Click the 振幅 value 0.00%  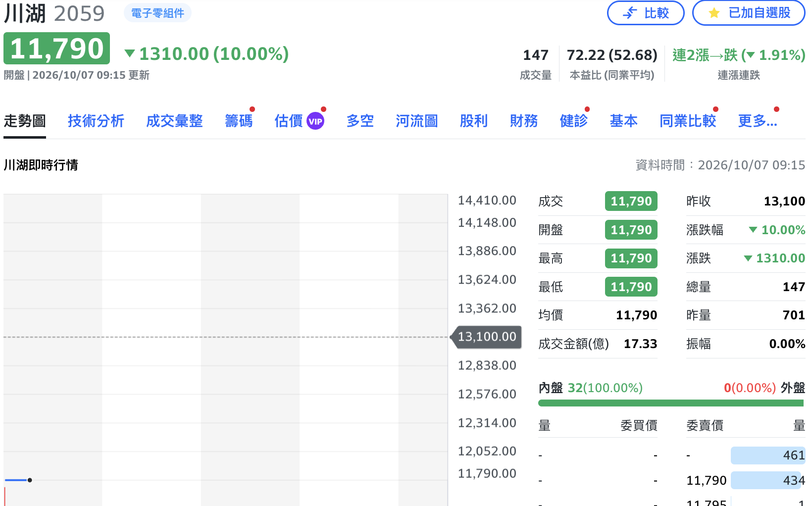[x=787, y=344]
